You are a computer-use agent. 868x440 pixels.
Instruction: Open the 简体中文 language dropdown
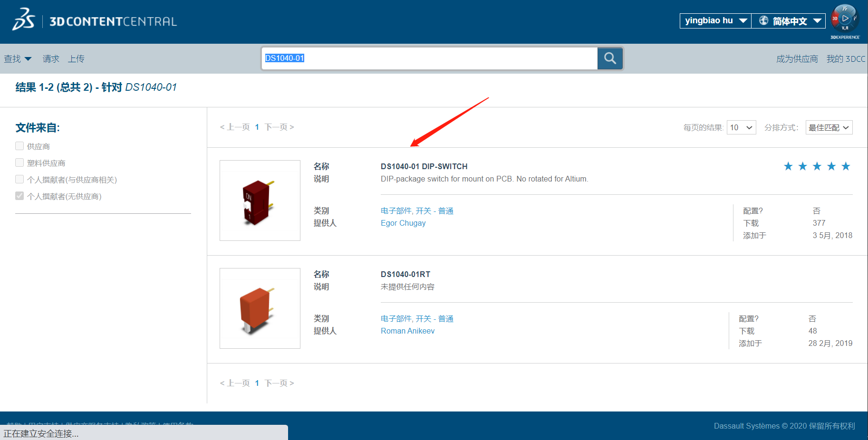(x=788, y=21)
